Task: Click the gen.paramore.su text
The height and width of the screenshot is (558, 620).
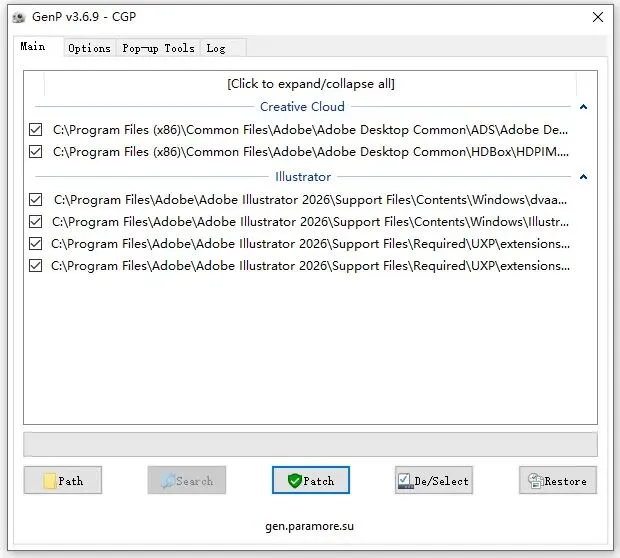Action: (x=310, y=526)
